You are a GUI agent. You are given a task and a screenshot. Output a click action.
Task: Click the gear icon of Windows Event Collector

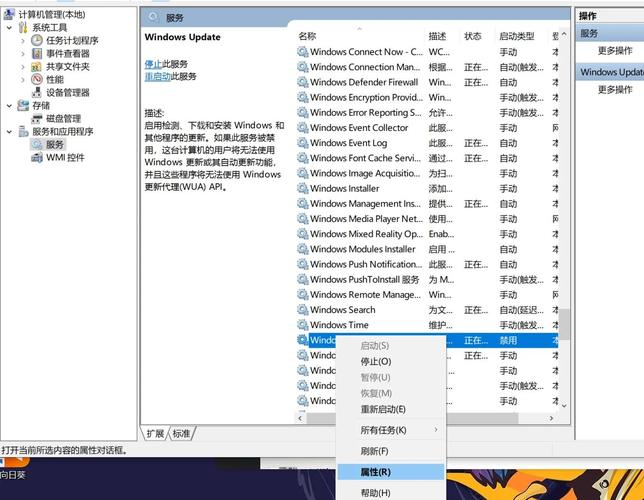[x=303, y=128]
